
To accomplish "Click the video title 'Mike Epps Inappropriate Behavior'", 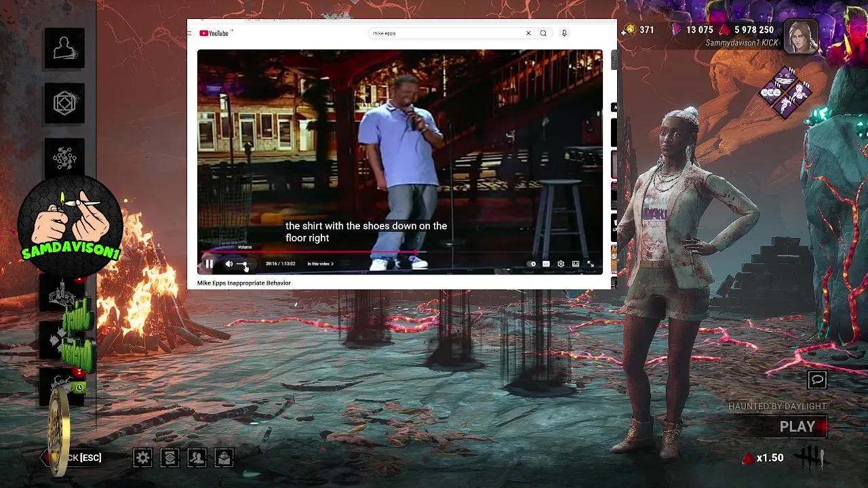I will pos(244,283).
